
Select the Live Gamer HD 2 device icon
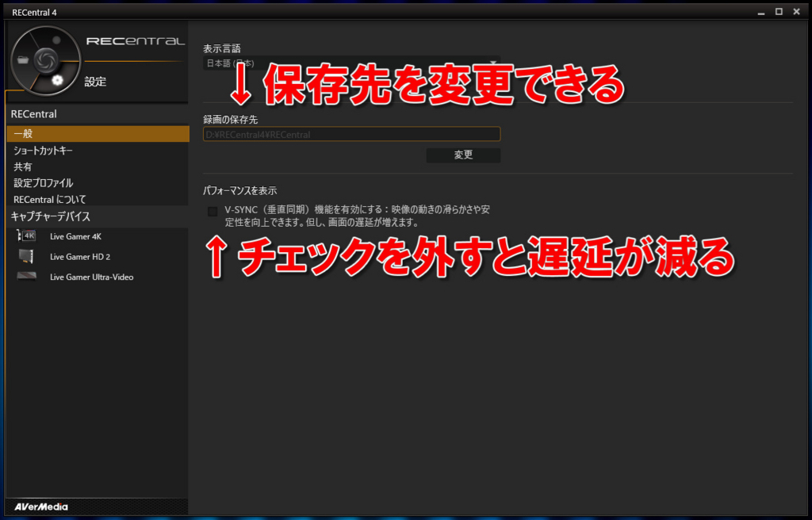25,257
